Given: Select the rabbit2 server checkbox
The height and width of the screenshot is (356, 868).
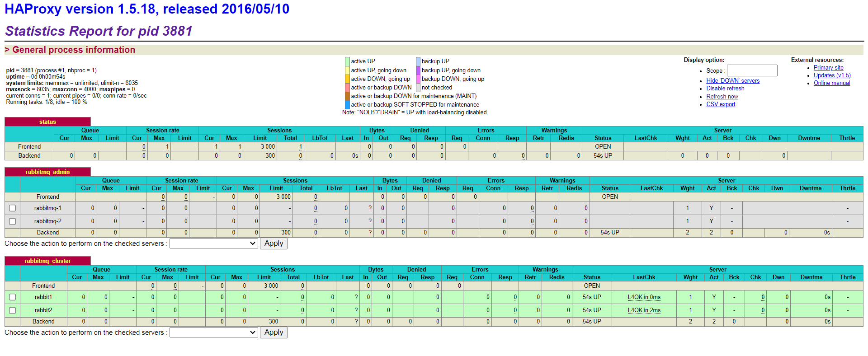Looking at the screenshot, I should (12, 310).
